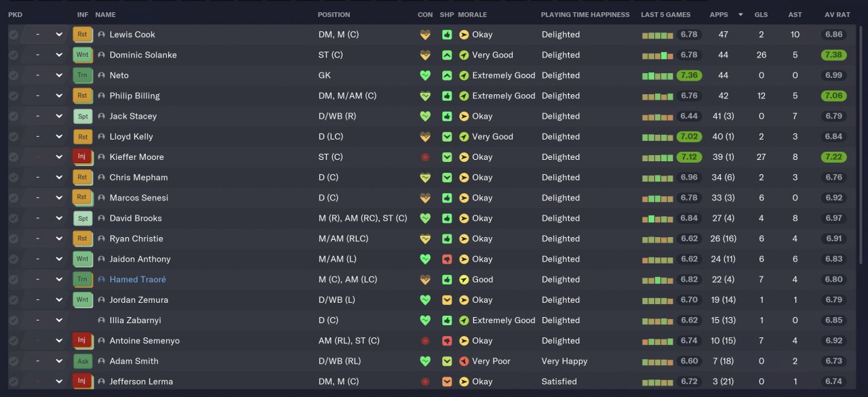Expand the picked dropdown for Ryan Christie
Image resolution: width=868 pixels, height=397 pixels.
coord(59,238)
